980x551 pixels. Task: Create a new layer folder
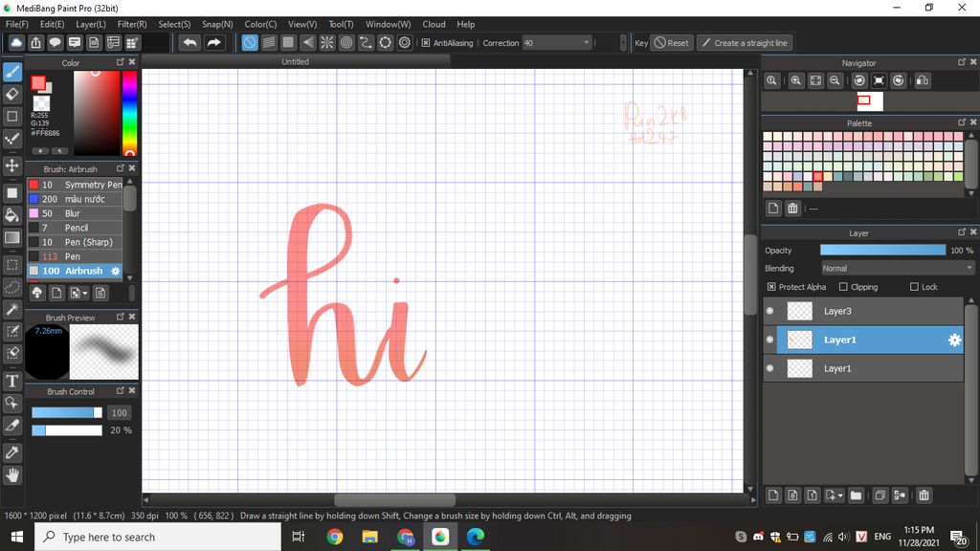[x=856, y=496]
